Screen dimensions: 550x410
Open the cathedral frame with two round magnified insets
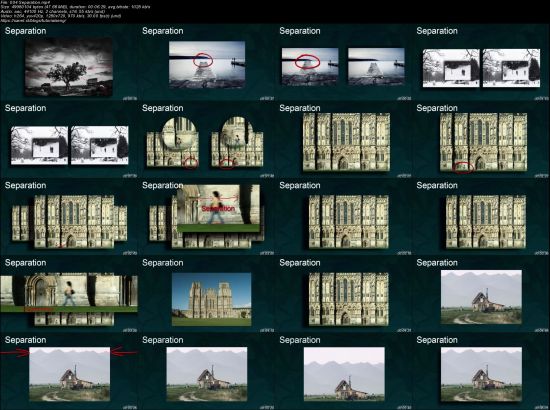(x=205, y=142)
